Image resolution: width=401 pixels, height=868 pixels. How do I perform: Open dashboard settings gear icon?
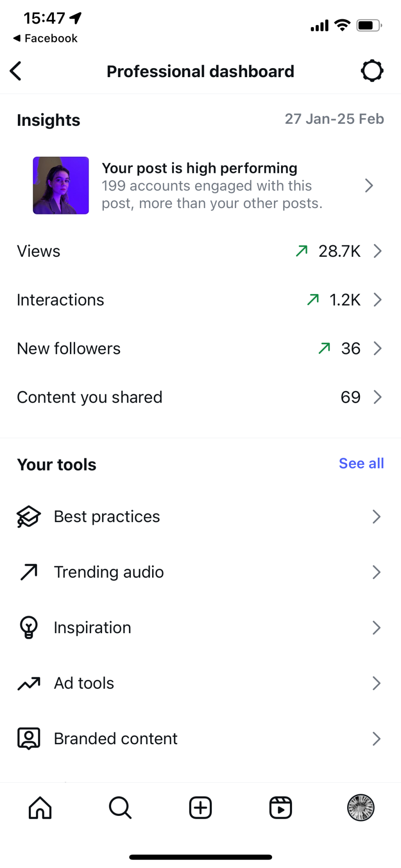point(372,71)
